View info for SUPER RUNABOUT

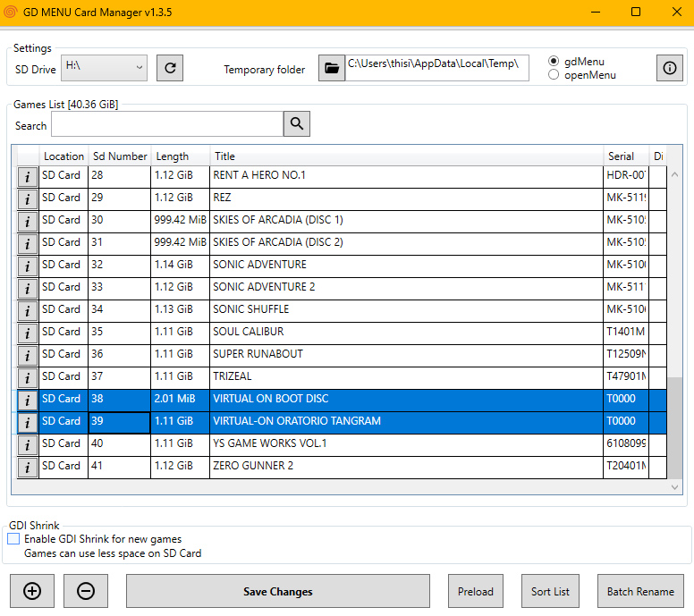pos(28,356)
